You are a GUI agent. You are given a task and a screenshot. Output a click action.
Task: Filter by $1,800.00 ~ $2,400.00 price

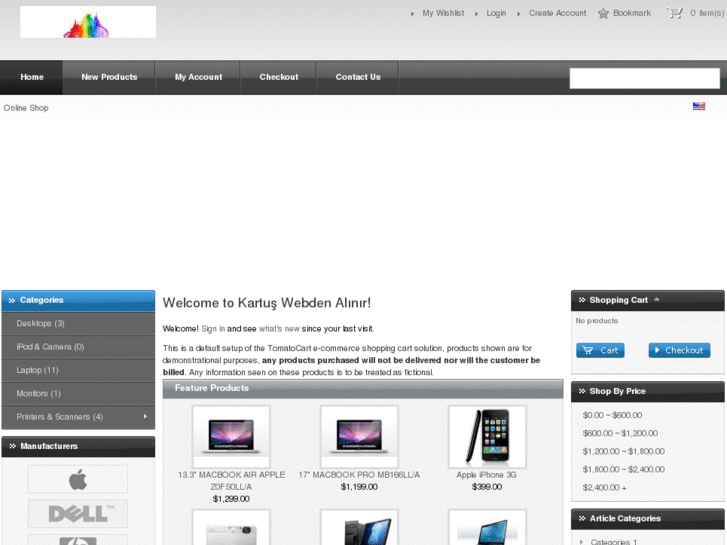(x=624, y=469)
